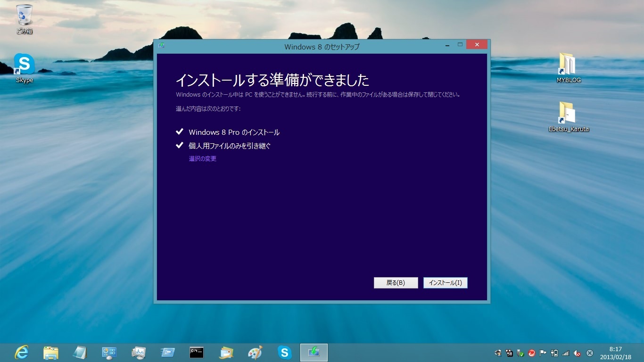Click the user-sync tray icon
The height and width of the screenshot is (362, 644).
[498, 353]
